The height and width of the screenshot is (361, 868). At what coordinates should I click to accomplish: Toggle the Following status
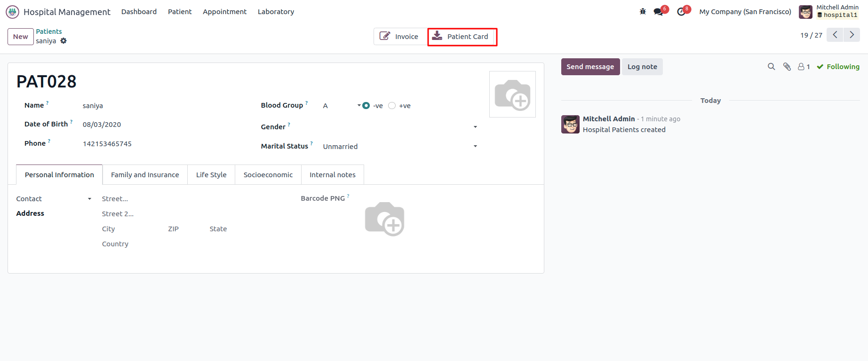[x=838, y=67]
